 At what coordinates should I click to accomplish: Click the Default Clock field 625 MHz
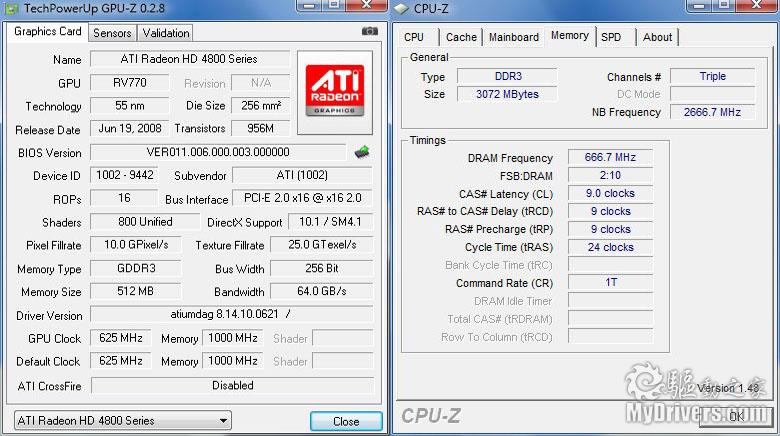120,361
